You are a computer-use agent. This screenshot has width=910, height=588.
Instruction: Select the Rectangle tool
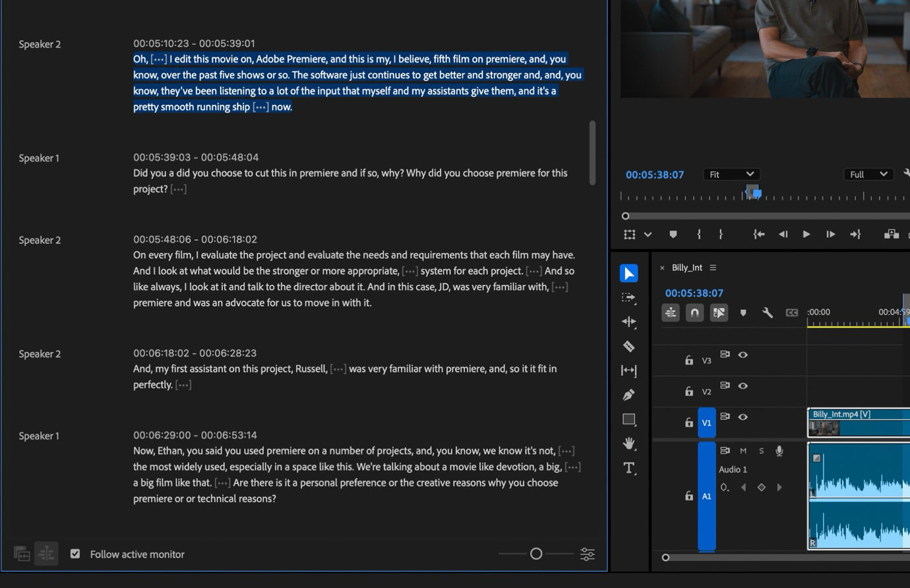(x=628, y=419)
